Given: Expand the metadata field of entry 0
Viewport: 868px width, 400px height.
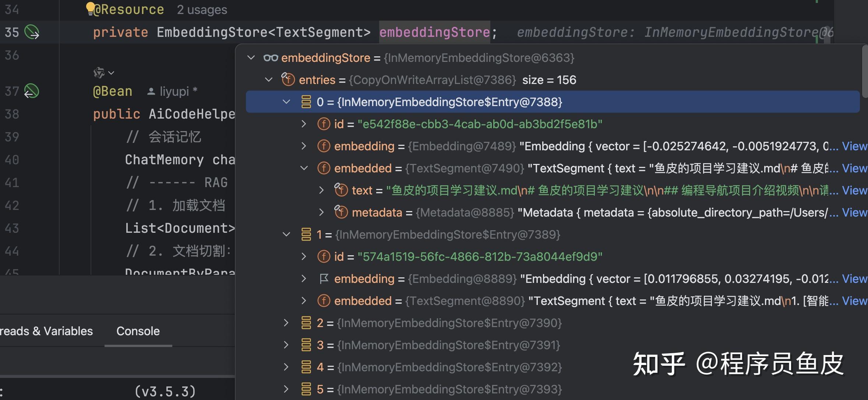Looking at the screenshot, I should tap(321, 212).
